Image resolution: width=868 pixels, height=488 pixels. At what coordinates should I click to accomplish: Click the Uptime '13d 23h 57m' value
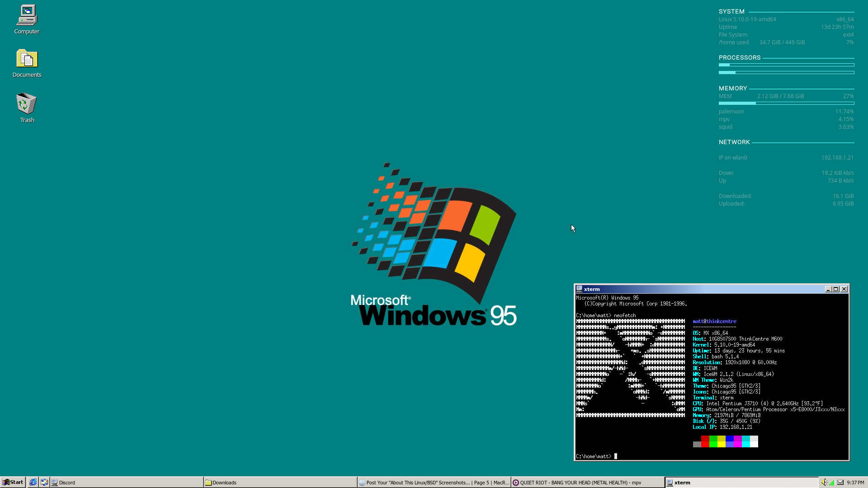point(837,27)
